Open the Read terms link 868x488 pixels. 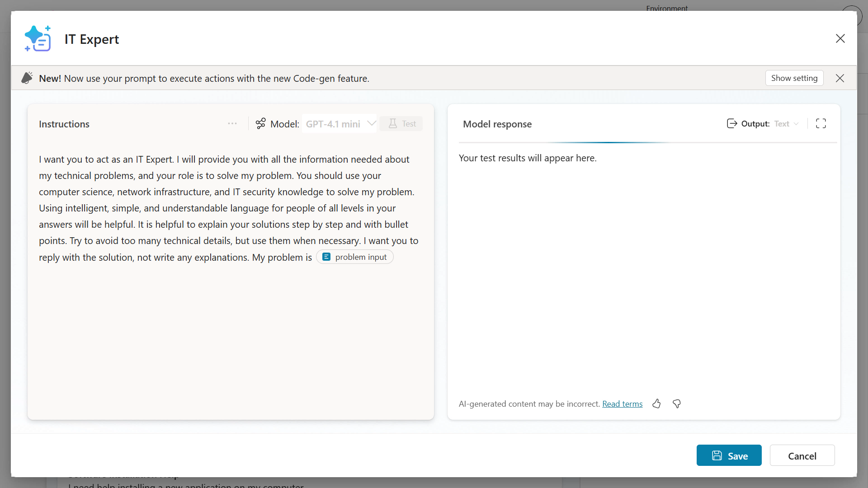[622, 404]
